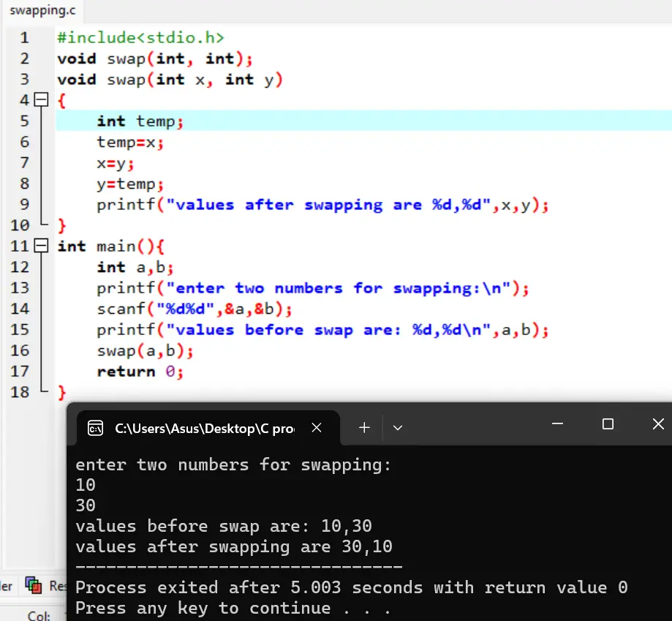Click the 'swap(a,b);' call line
The height and width of the screenshot is (621, 672).
(x=146, y=351)
